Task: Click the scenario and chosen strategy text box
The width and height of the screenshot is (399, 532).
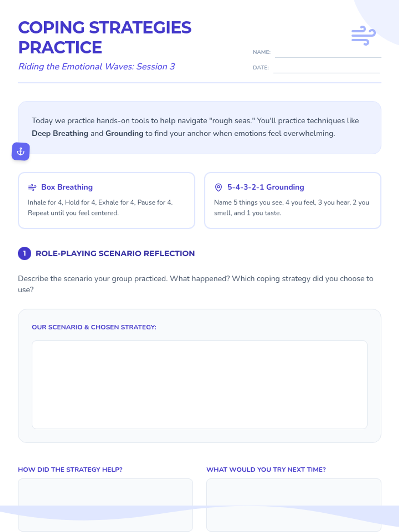Action: coord(199,384)
